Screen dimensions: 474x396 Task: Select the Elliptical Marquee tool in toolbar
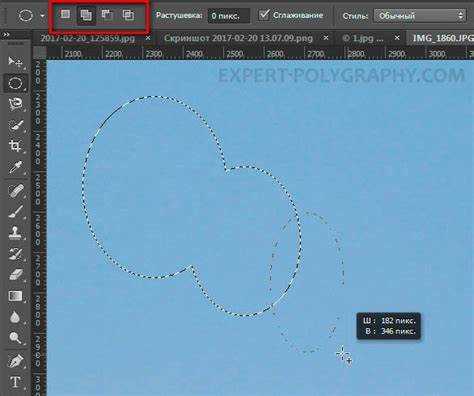click(15, 83)
